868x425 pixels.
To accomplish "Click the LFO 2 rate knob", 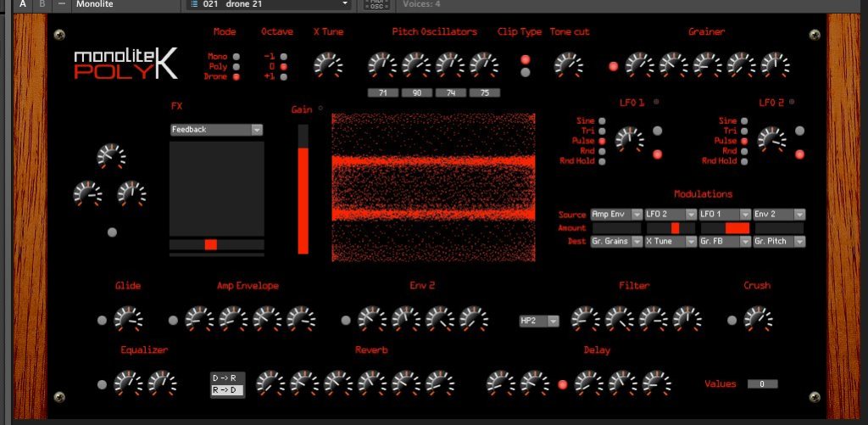I will pyautogui.click(x=771, y=138).
